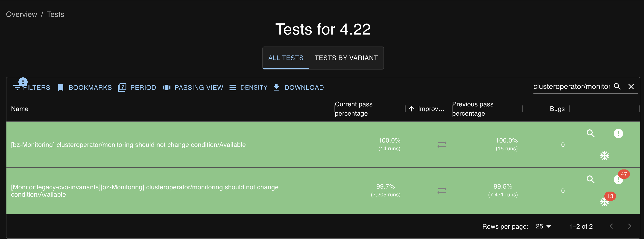This screenshot has width=644, height=239.
Task: Inspect first row with magnifier icon
Action: coord(591,133)
